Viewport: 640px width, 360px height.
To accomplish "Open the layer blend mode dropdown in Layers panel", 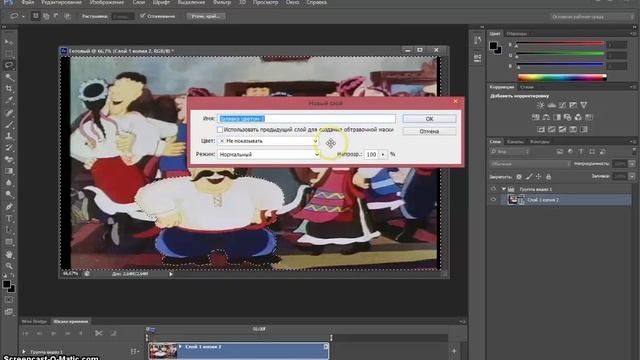I will click(x=530, y=164).
